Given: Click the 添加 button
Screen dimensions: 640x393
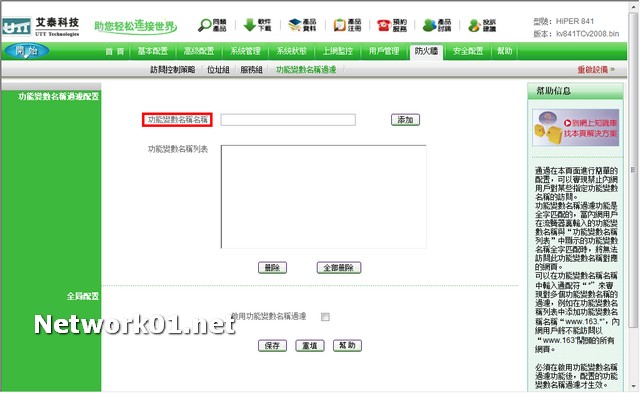Looking at the screenshot, I should (x=405, y=120).
